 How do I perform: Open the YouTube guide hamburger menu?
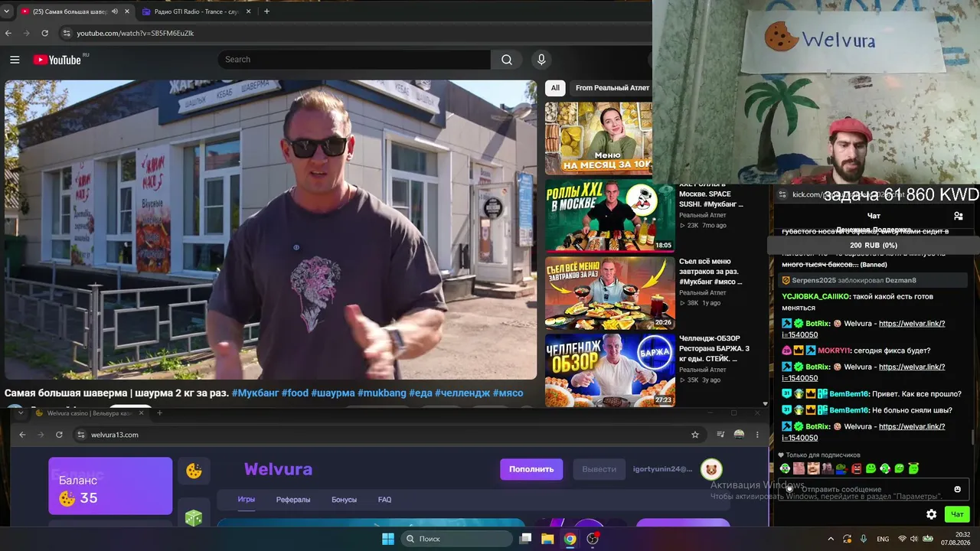click(x=15, y=60)
